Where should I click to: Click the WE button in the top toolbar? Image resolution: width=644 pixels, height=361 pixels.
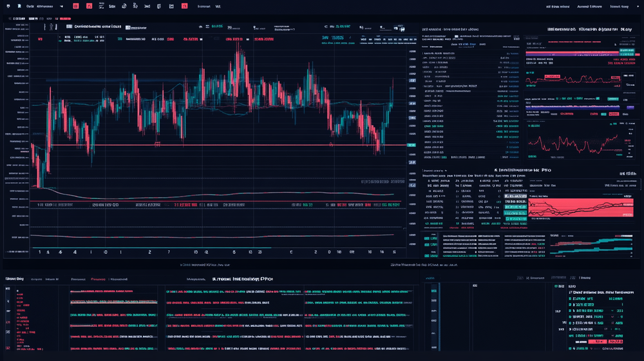[x=218, y=6]
